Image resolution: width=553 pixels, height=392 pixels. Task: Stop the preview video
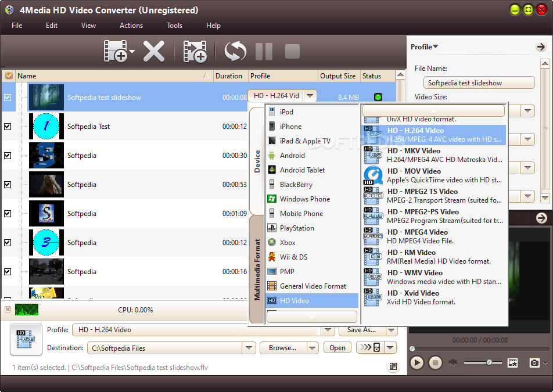[x=435, y=362]
